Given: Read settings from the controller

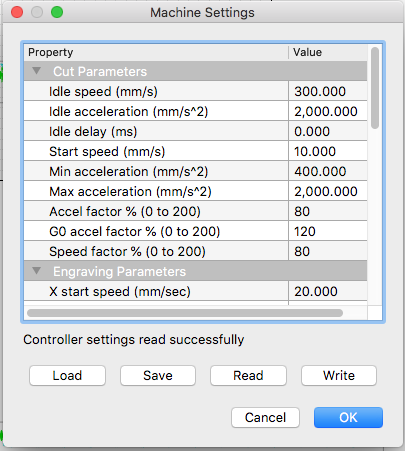Looking at the screenshot, I should 248,376.
